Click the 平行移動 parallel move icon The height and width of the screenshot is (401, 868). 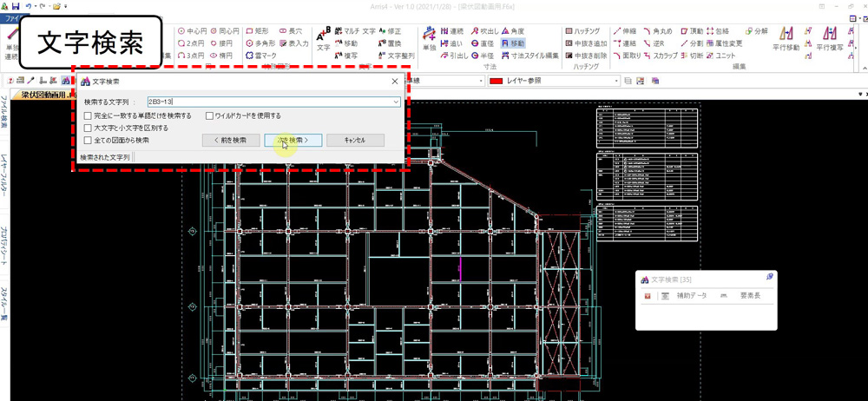[x=786, y=37]
